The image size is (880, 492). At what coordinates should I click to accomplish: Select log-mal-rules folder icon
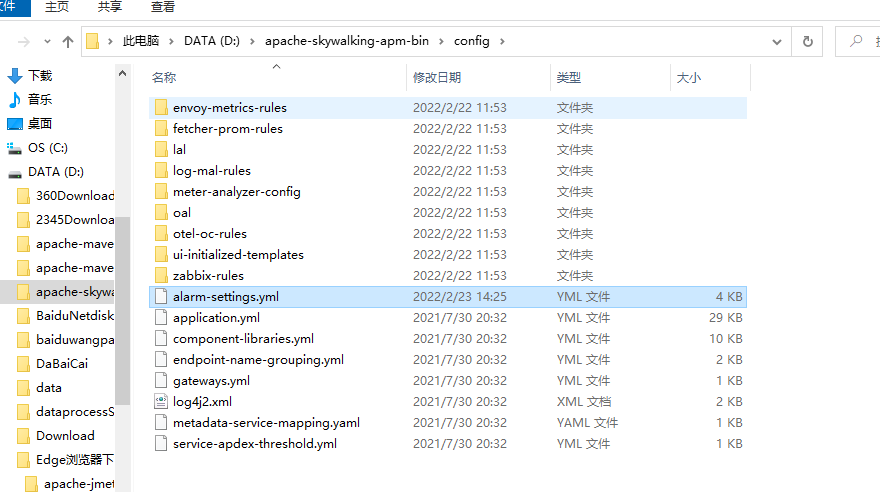[x=161, y=171]
